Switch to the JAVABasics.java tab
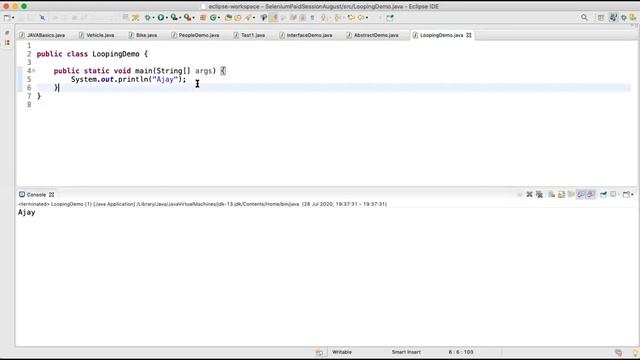The image size is (640, 360). coord(42,35)
